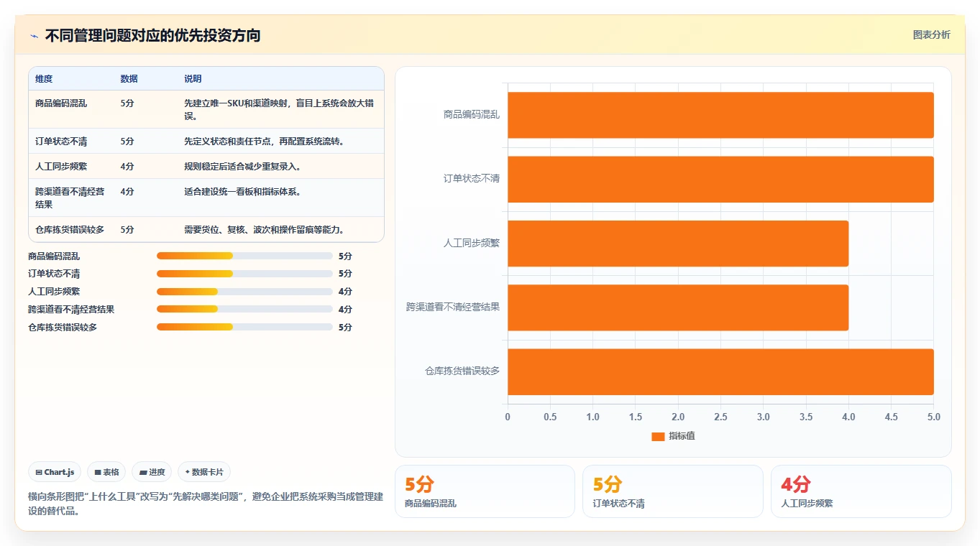Click the note 适合建设统一看板和指标体系
The image size is (980, 546).
click(242, 192)
